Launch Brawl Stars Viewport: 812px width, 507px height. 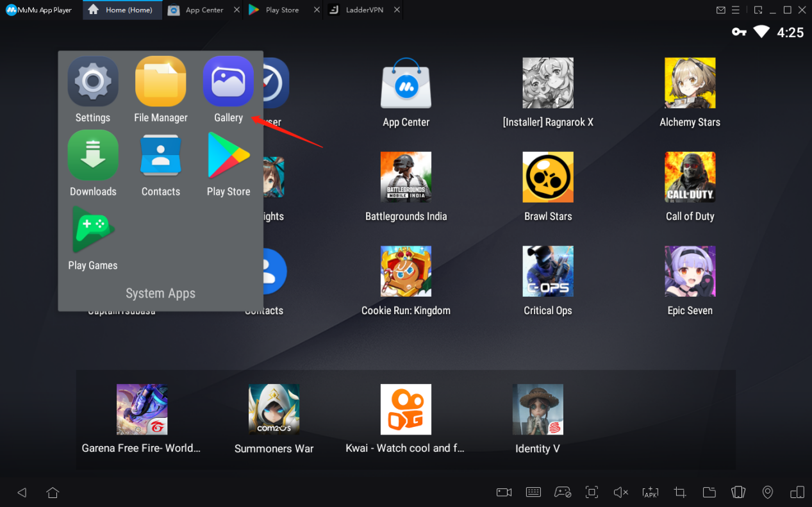coord(548,178)
